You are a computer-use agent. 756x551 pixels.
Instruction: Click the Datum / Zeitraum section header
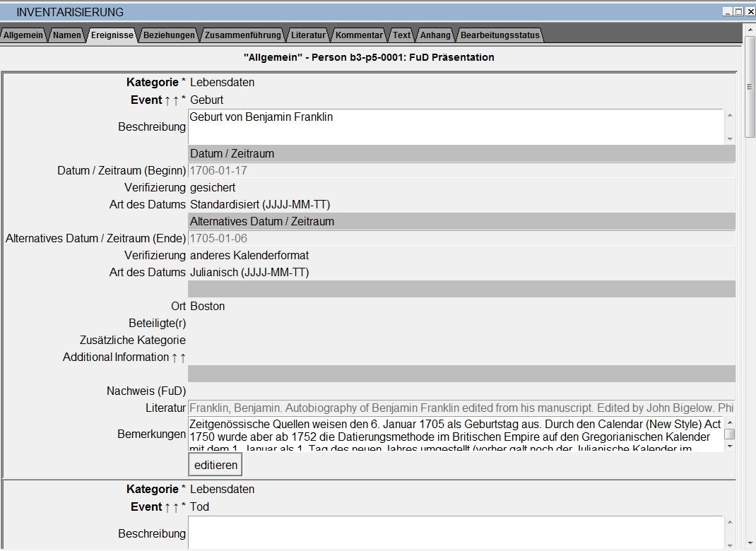[x=461, y=154]
